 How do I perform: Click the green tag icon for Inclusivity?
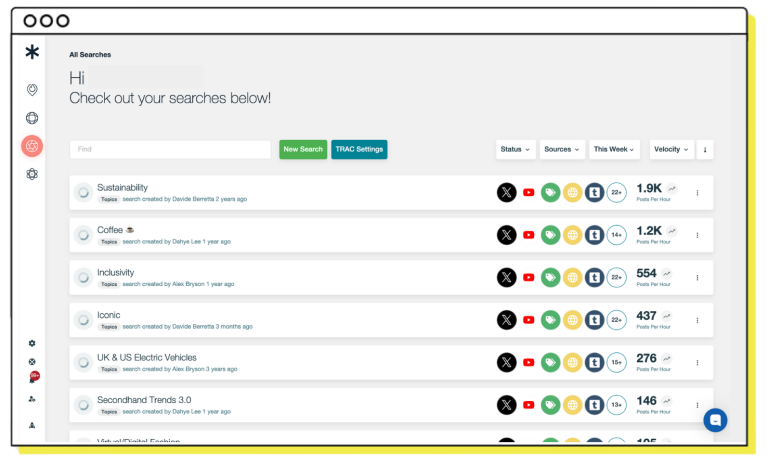coord(550,277)
